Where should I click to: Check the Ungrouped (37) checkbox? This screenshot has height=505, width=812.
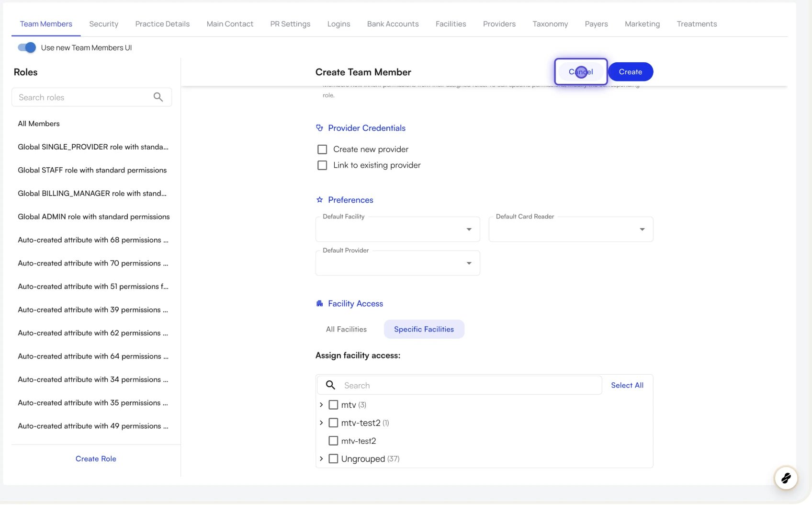[x=333, y=459]
